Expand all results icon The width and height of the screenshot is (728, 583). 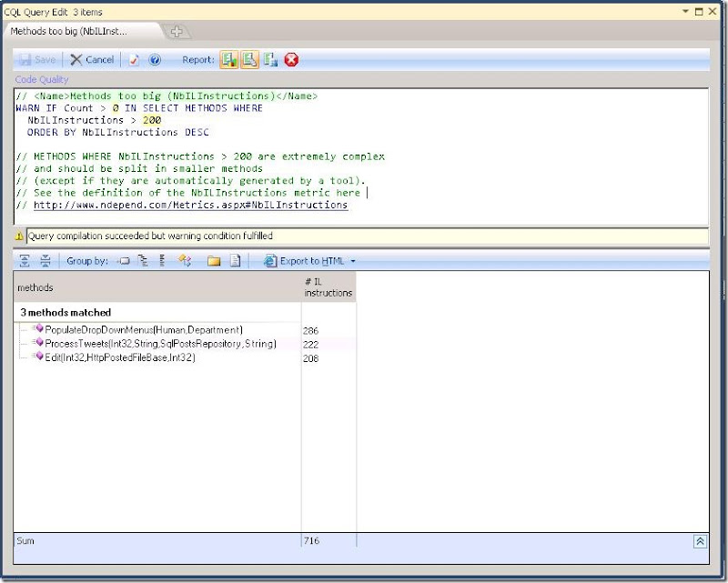click(x=24, y=261)
